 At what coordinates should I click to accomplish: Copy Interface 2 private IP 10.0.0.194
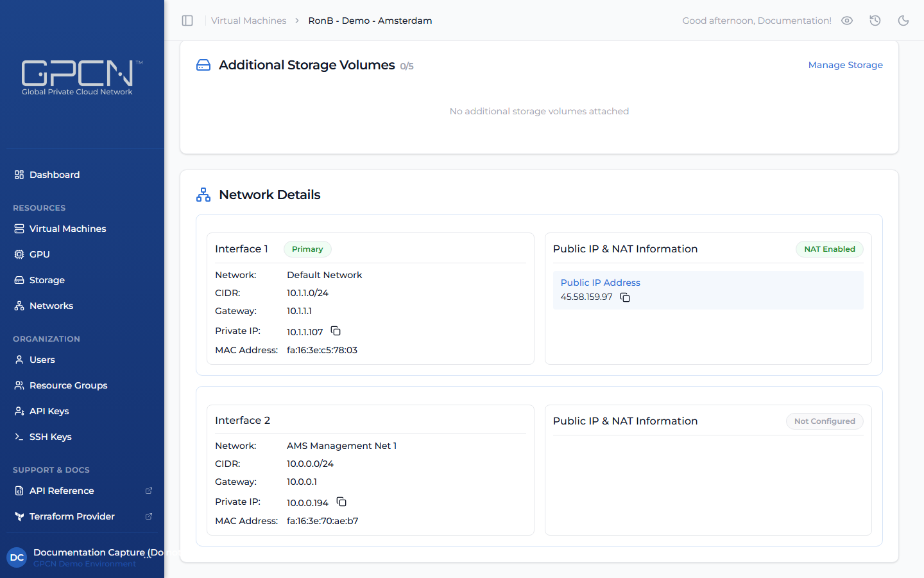coord(341,502)
